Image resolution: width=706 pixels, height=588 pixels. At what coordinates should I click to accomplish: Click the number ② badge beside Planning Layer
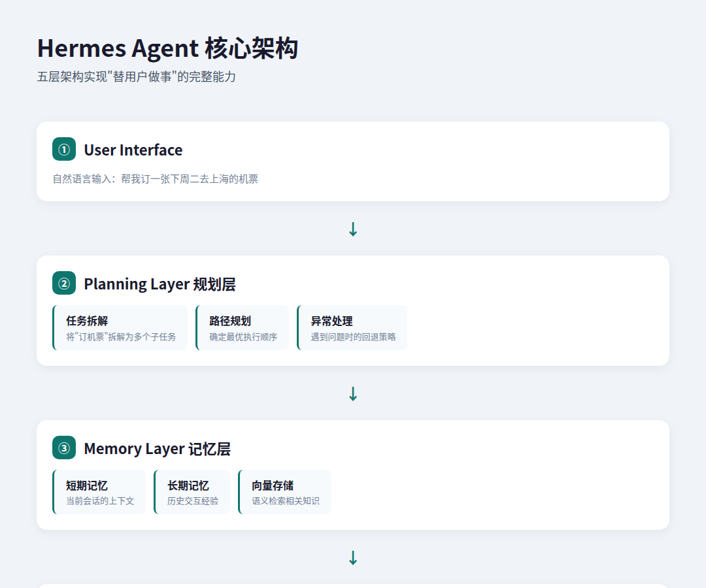(64, 284)
